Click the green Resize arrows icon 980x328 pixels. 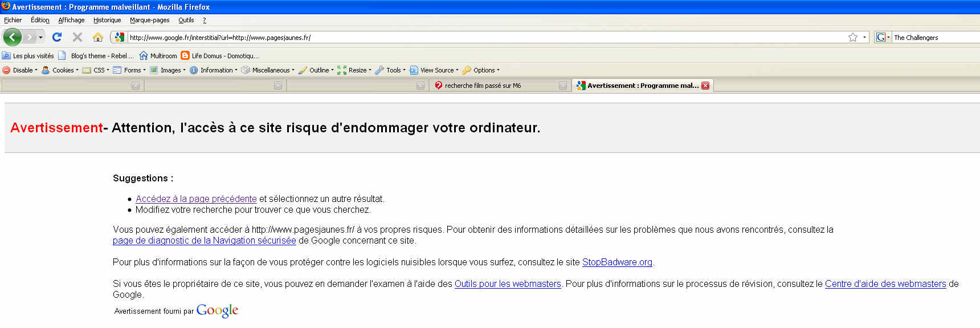click(342, 70)
